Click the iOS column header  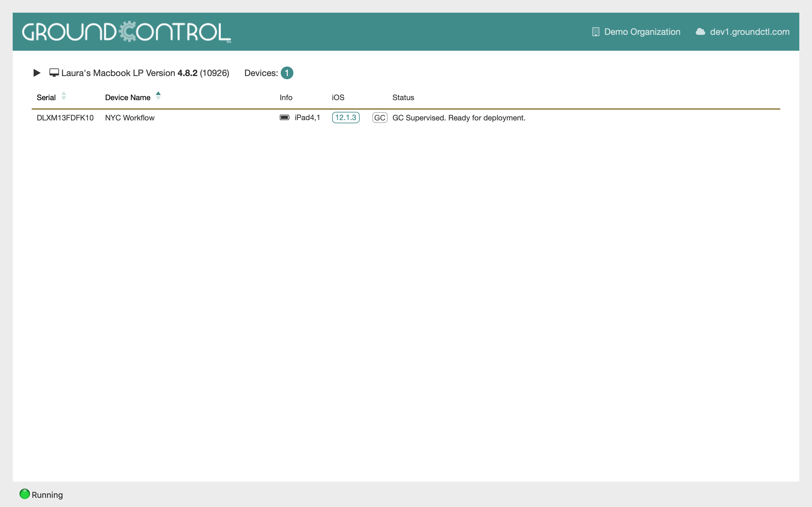click(338, 98)
